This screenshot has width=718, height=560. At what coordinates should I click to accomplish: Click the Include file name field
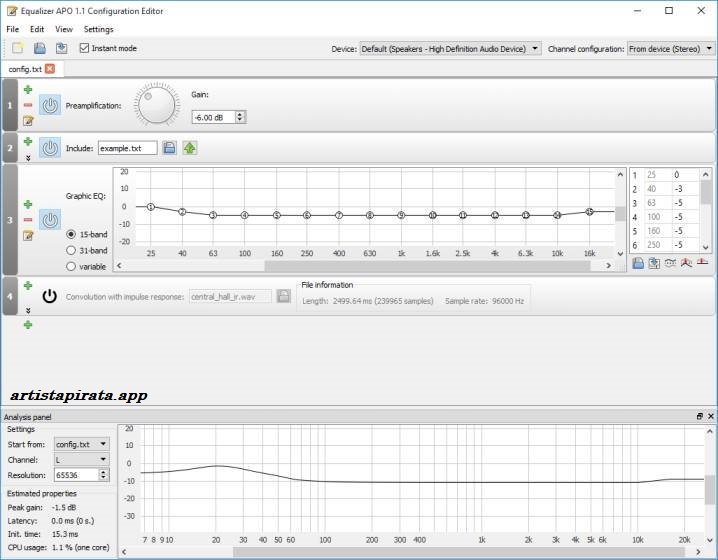128,148
